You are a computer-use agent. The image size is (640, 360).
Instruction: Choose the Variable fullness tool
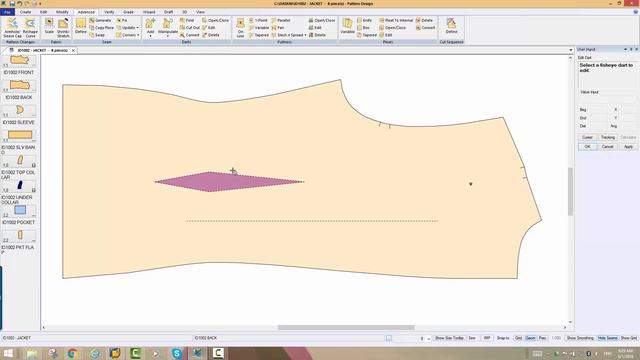259,28
